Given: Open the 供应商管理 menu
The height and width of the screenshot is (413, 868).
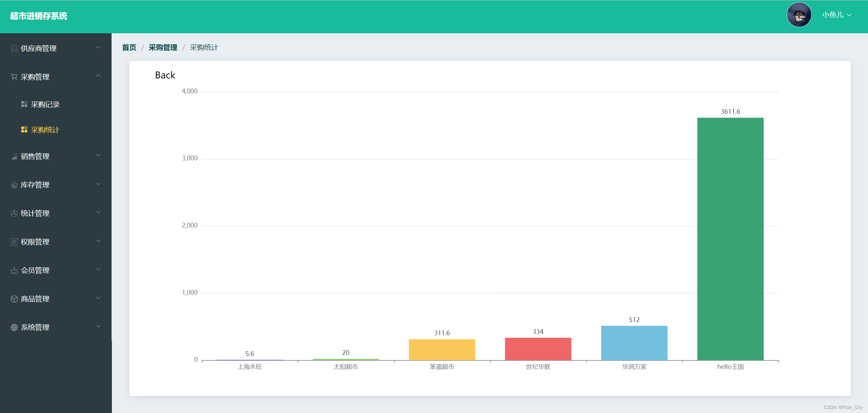Looking at the screenshot, I should 56,49.
